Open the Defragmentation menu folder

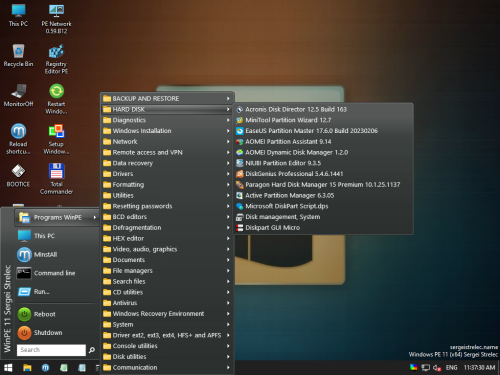(167, 228)
